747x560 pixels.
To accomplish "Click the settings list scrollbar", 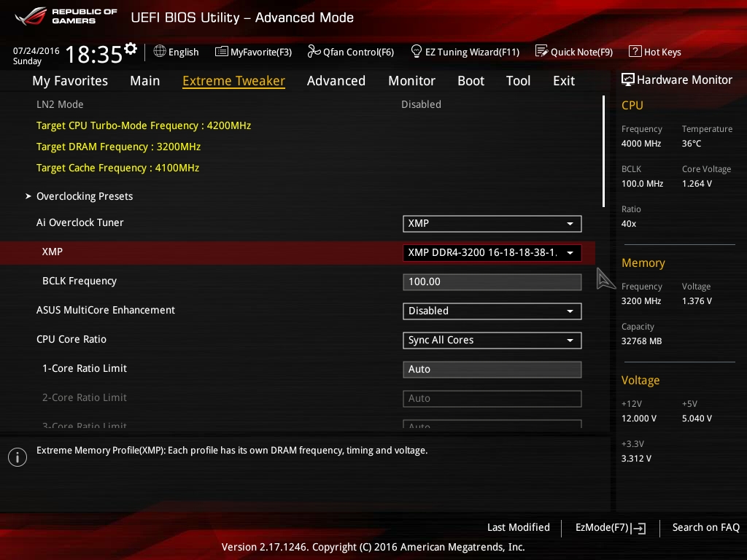I will 603,152.
